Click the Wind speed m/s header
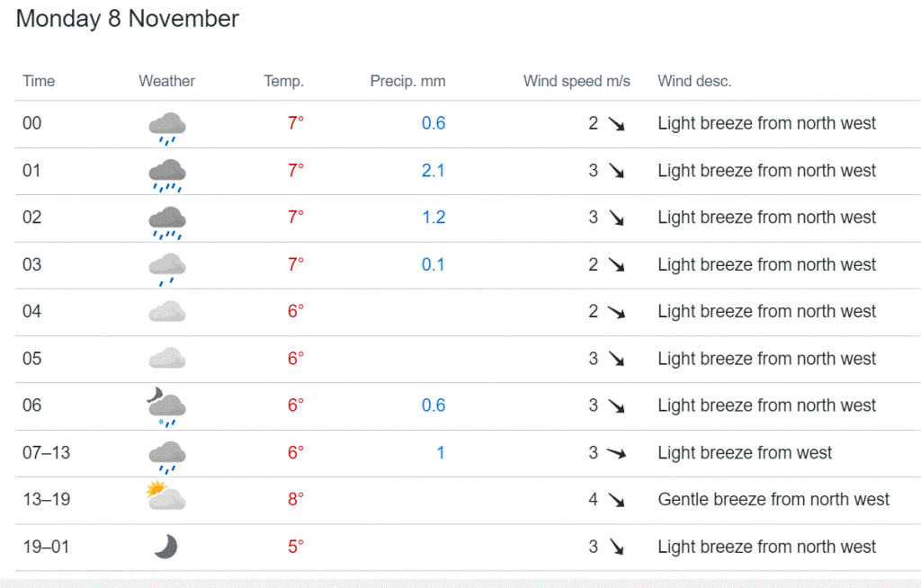The width and height of the screenshot is (921, 588). pos(577,81)
